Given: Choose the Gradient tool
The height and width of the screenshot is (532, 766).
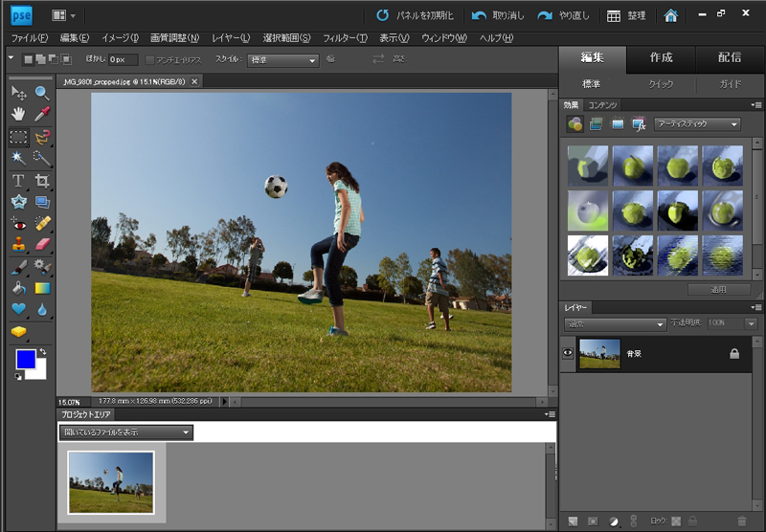Looking at the screenshot, I should pos(42,287).
